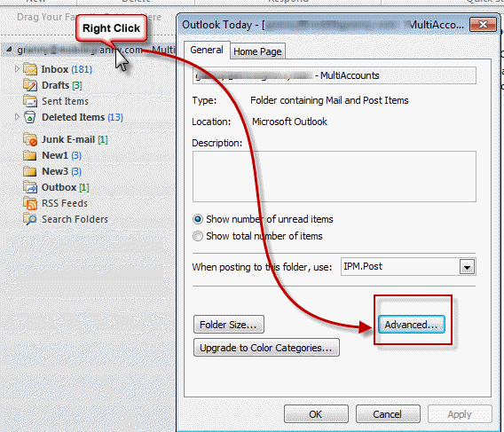Collapse the account root node

[x=9, y=50]
